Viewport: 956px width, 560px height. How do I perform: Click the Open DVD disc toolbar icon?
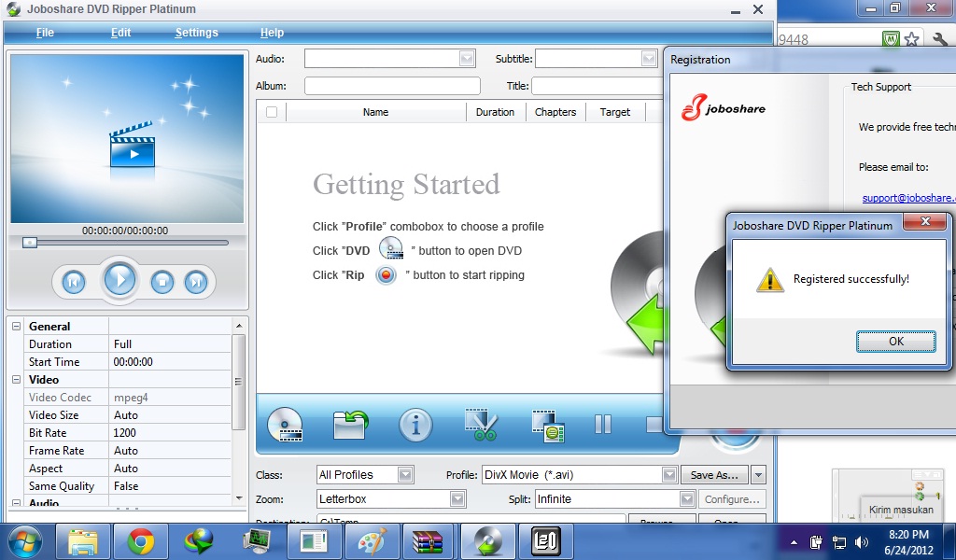point(285,424)
